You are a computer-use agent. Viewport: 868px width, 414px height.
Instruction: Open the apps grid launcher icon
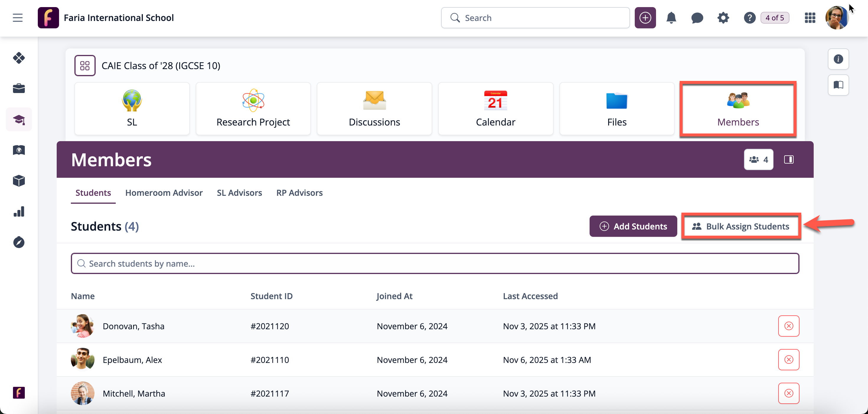point(810,17)
